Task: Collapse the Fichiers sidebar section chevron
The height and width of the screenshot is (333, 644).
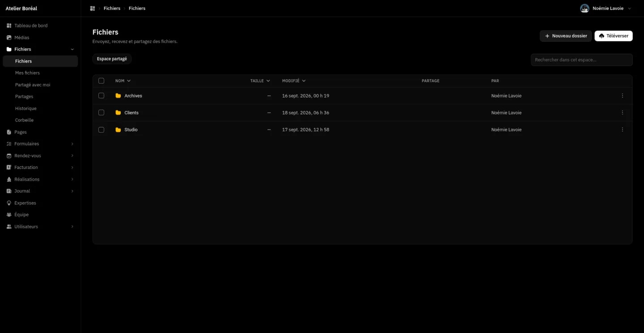Action: (x=72, y=49)
